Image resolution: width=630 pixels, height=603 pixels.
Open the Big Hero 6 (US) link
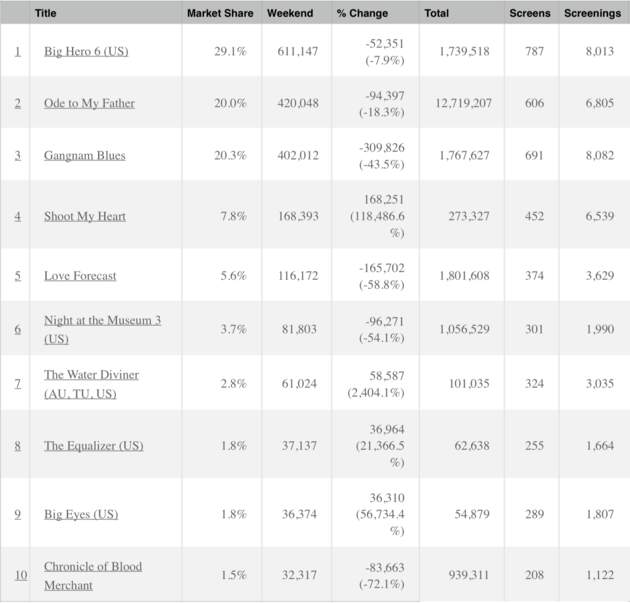pos(86,51)
